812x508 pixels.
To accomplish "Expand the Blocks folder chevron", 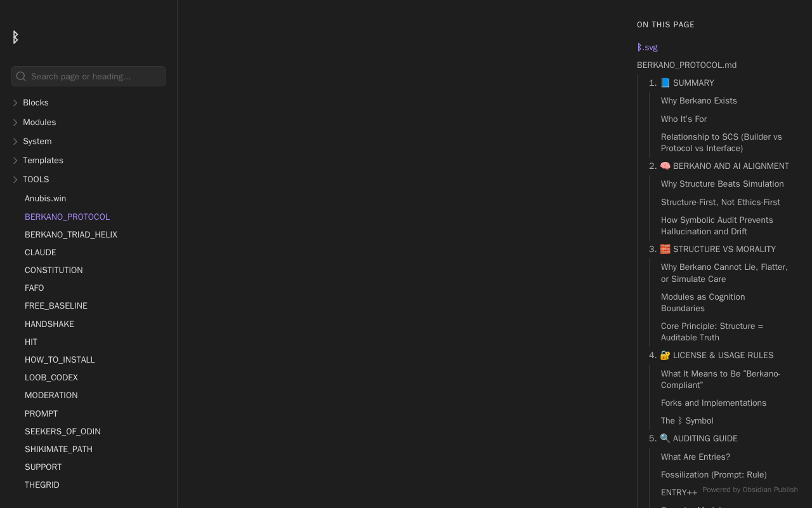I will [15, 103].
